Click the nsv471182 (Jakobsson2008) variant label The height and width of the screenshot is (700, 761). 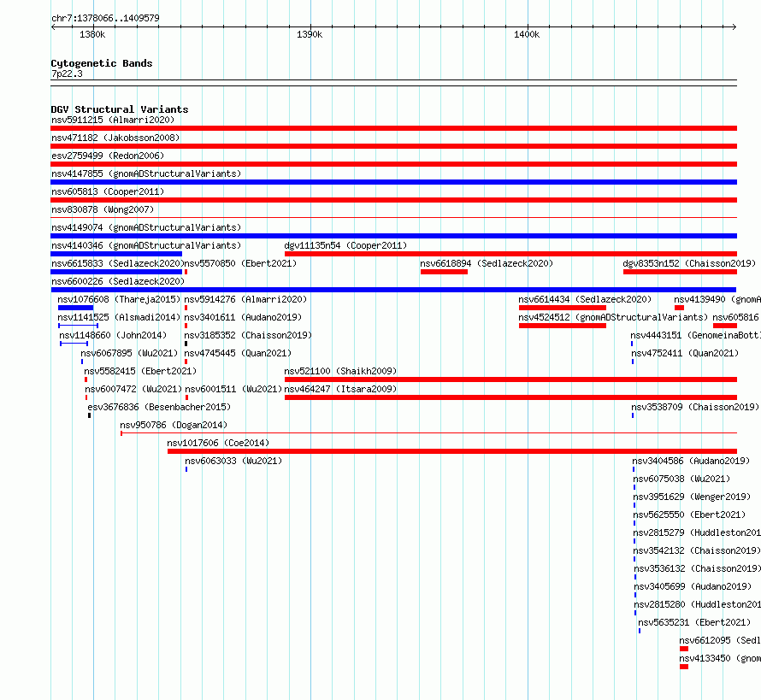pos(115,138)
